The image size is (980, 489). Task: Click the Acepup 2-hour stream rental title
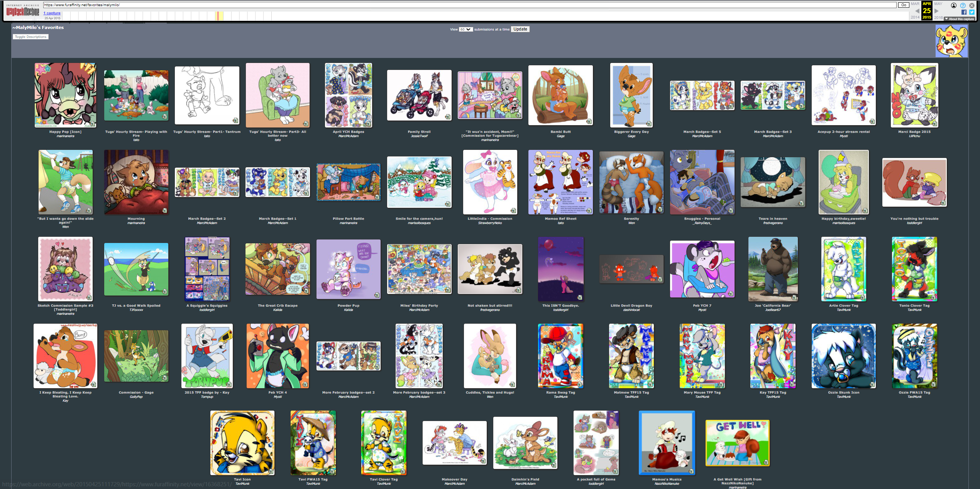tap(843, 132)
